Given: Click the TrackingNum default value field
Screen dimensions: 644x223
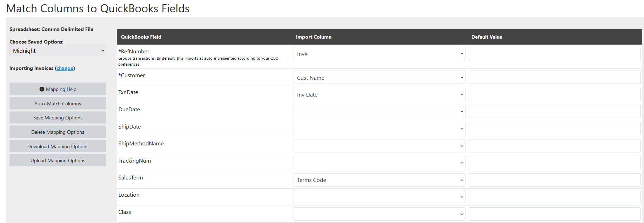Looking at the screenshot, I should tap(555, 163).
